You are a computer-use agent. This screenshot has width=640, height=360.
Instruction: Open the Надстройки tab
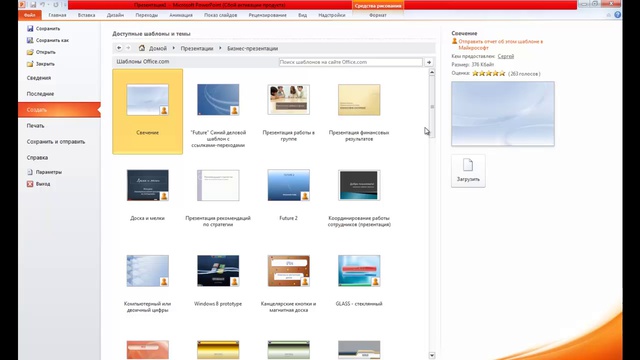point(332,15)
